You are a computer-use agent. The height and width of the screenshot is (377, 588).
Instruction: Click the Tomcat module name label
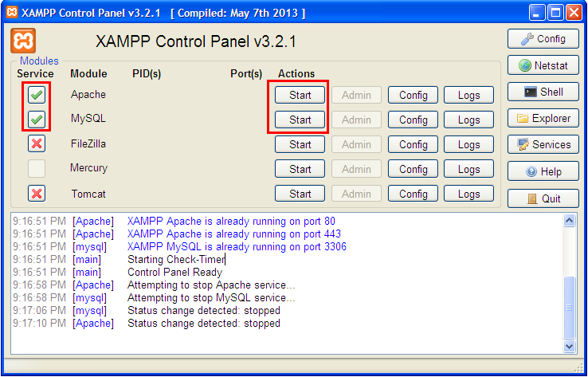coord(88,194)
